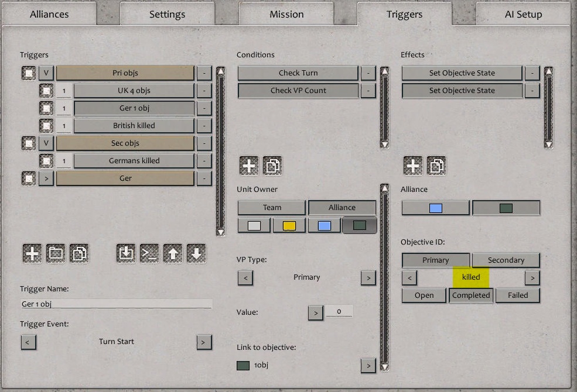Toggle the checkbox next to Pri objs trigger
The image size is (577, 392).
(29, 73)
